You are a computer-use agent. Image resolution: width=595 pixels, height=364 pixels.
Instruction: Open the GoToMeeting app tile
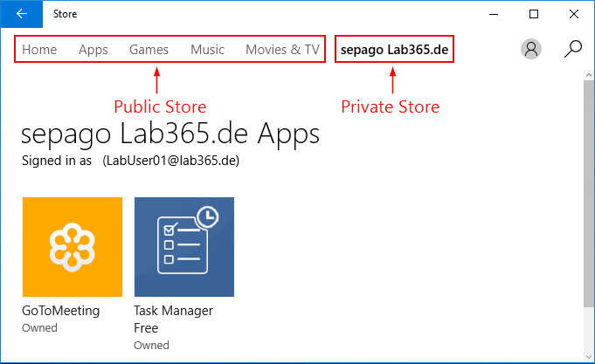pos(73,247)
